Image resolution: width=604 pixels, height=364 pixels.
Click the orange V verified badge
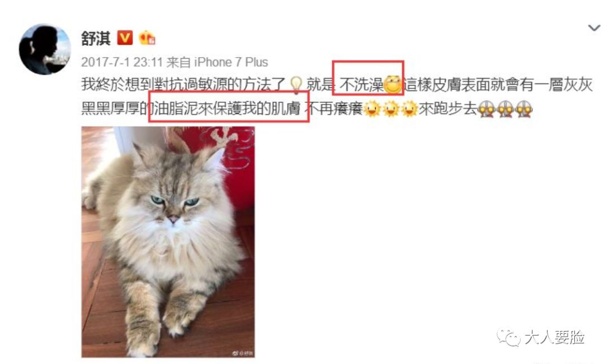(125, 38)
